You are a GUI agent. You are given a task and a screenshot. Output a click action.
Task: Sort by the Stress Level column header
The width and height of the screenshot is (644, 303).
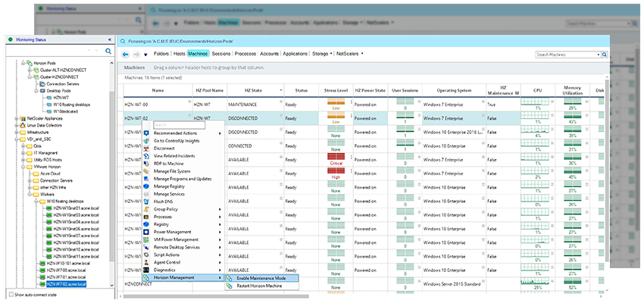[x=336, y=90]
